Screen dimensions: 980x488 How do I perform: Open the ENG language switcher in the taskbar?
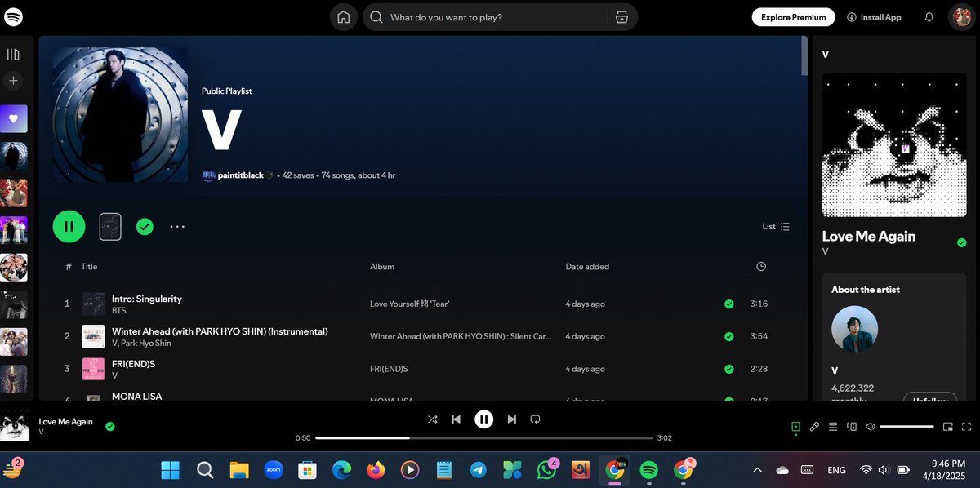click(x=836, y=470)
